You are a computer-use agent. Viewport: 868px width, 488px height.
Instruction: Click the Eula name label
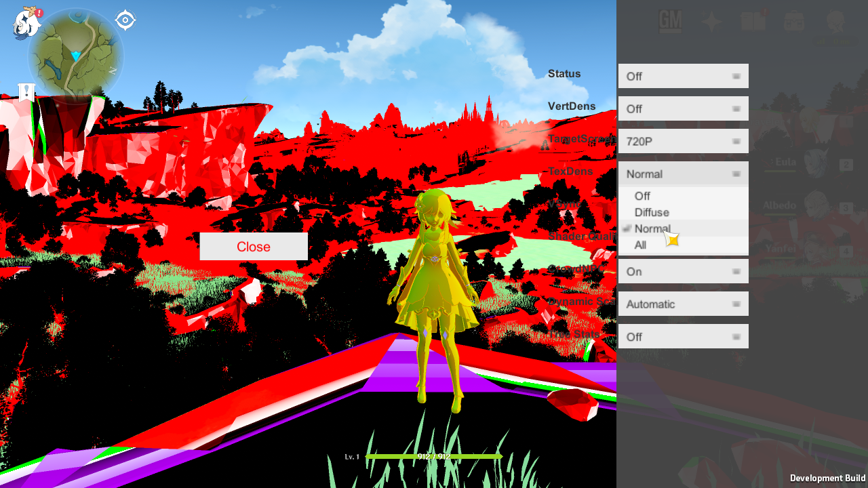click(x=785, y=163)
